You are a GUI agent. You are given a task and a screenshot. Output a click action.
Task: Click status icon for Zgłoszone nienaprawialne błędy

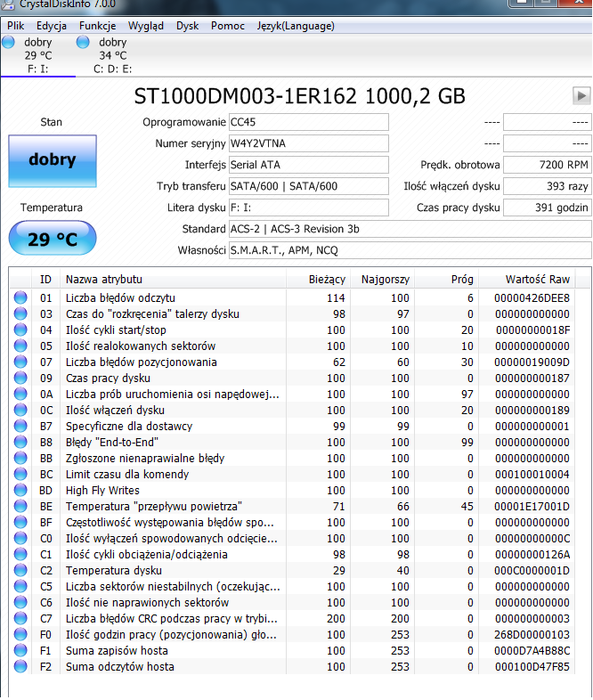(x=20, y=458)
